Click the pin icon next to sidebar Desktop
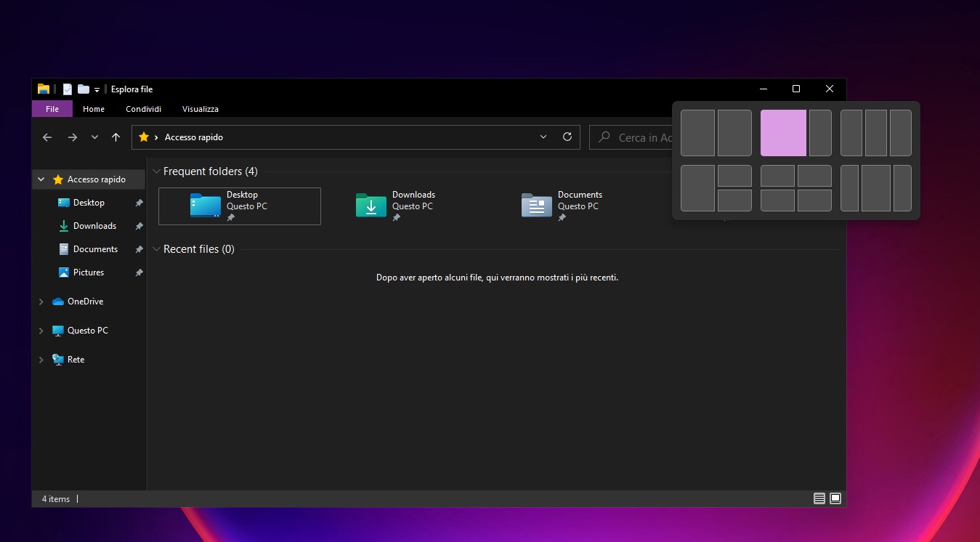Screen dimensions: 980x542 pos(139,203)
